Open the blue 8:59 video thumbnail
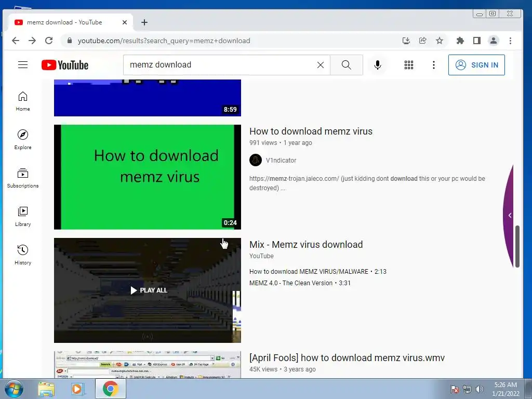This screenshot has width=532, height=399. (147, 98)
